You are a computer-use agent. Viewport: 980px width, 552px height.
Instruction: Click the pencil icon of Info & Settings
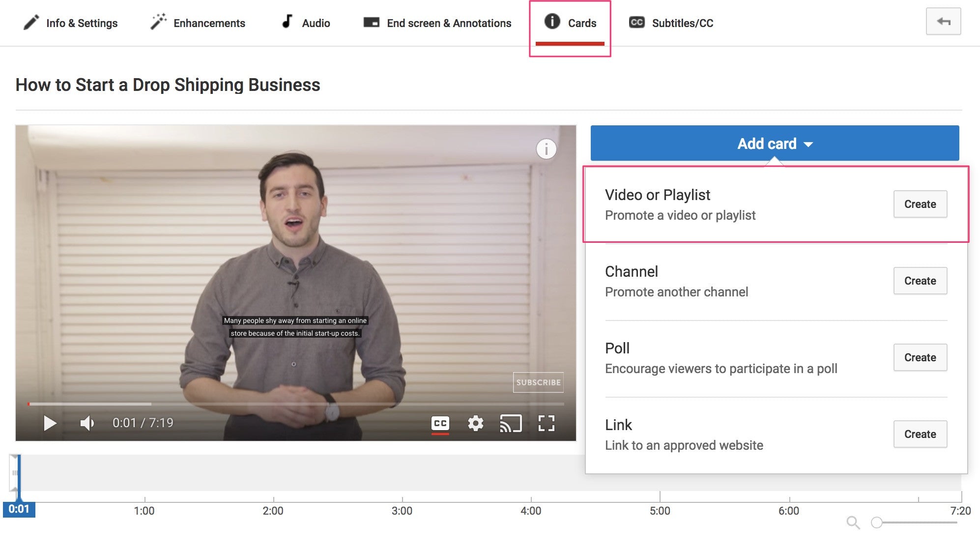pyautogui.click(x=31, y=23)
